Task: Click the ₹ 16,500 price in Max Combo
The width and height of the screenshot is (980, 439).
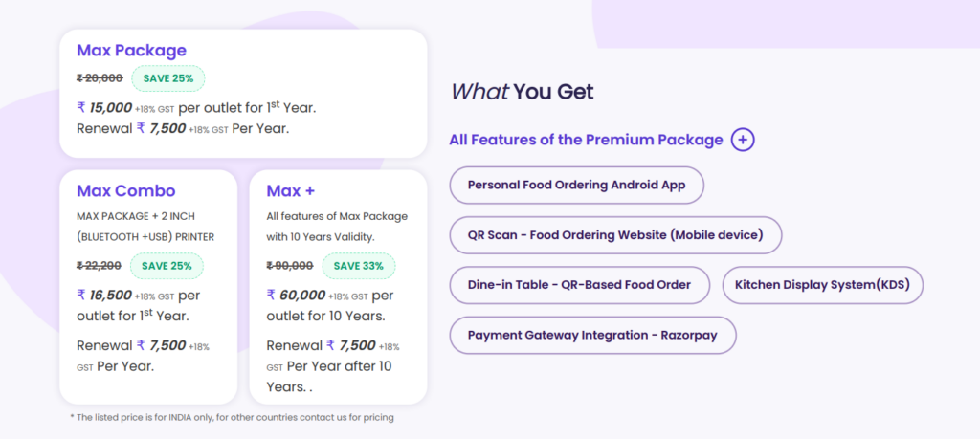Action: click(104, 295)
